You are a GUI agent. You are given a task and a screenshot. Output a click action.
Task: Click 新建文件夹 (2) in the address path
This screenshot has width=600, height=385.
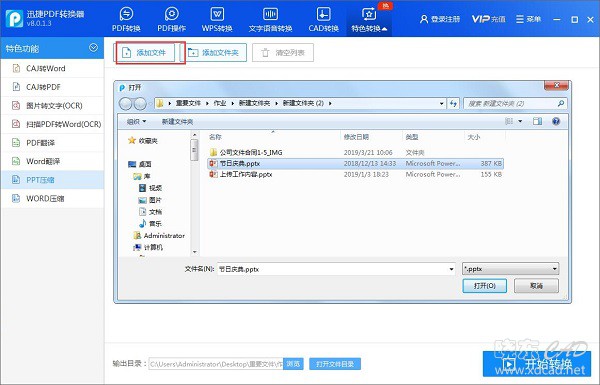coord(303,103)
